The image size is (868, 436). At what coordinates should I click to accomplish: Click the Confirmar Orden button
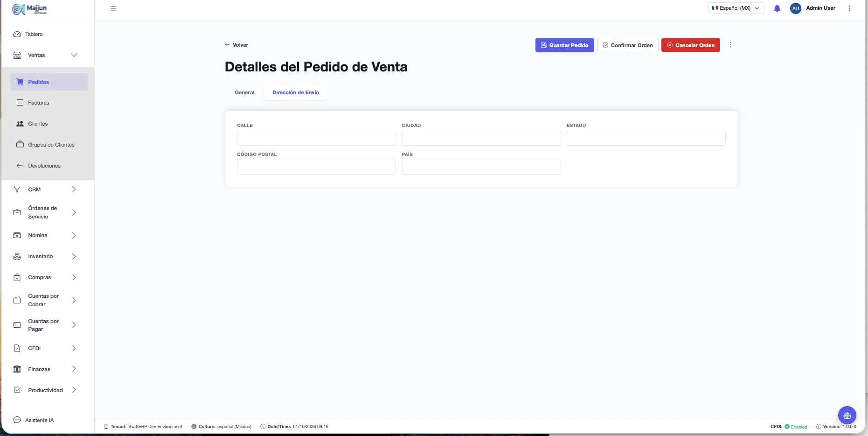pyautogui.click(x=628, y=45)
